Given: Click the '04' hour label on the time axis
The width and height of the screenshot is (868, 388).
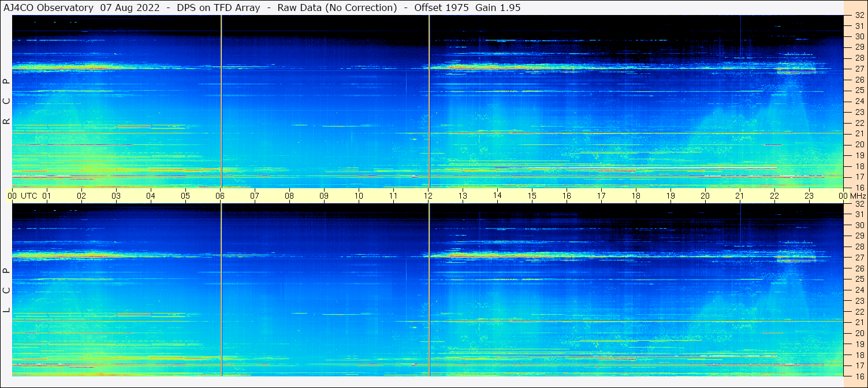Looking at the screenshot, I should click(151, 196).
